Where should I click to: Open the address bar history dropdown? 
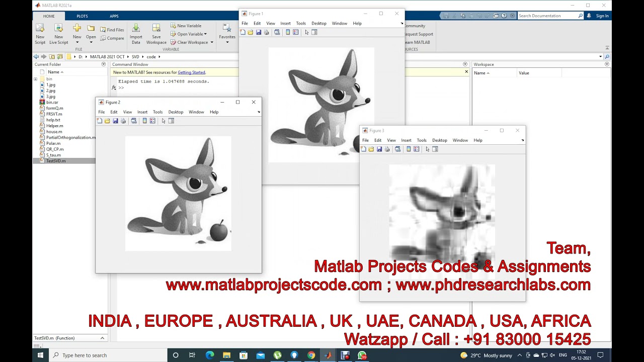[600, 57]
